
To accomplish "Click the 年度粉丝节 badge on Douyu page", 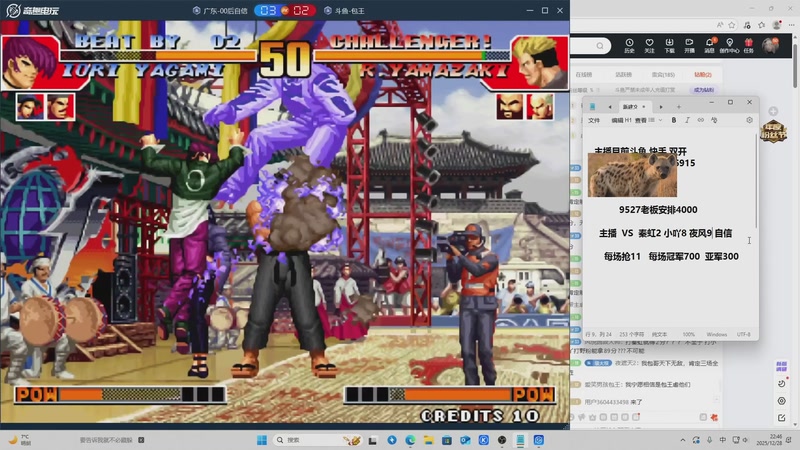I will 773,132.
